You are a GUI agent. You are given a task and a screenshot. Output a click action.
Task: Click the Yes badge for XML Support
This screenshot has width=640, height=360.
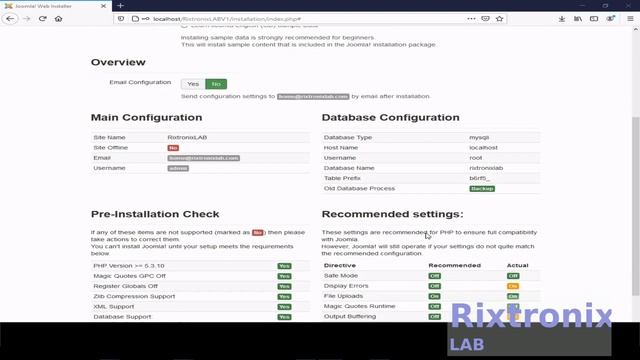pyautogui.click(x=284, y=307)
